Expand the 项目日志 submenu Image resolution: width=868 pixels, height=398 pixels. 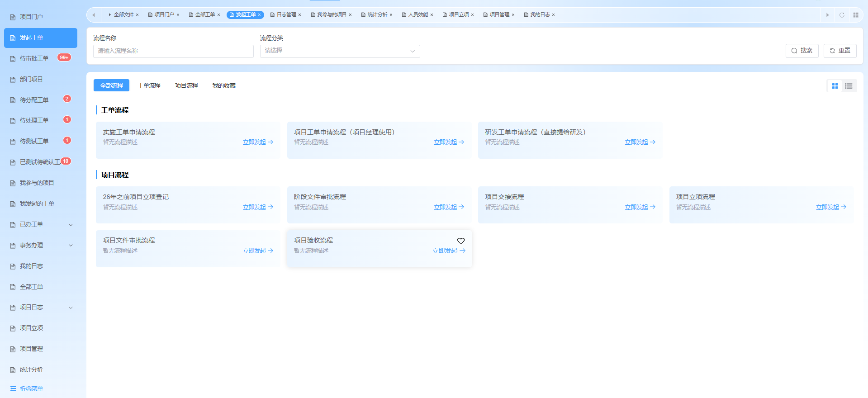pos(71,308)
